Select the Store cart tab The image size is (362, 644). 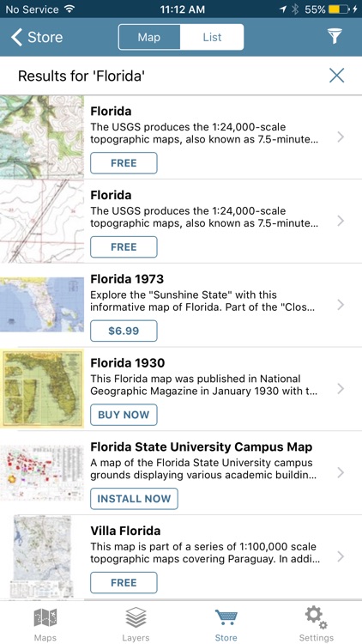click(x=226, y=624)
